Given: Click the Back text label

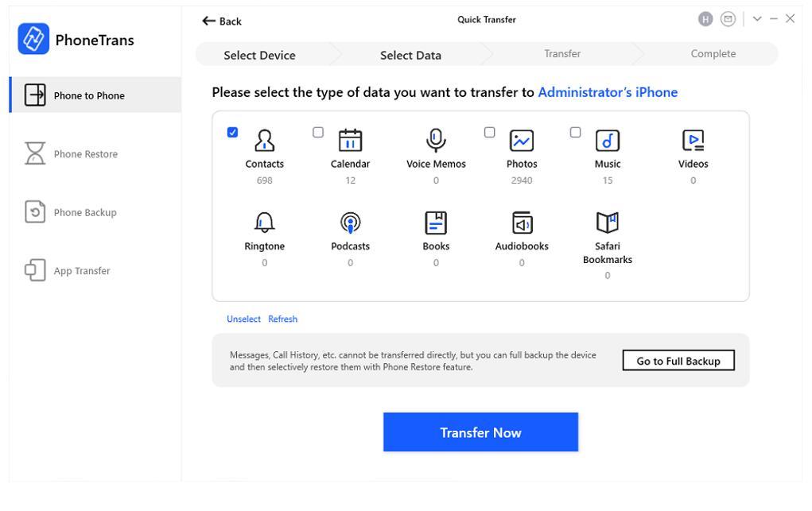Looking at the screenshot, I should click(231, 21).
